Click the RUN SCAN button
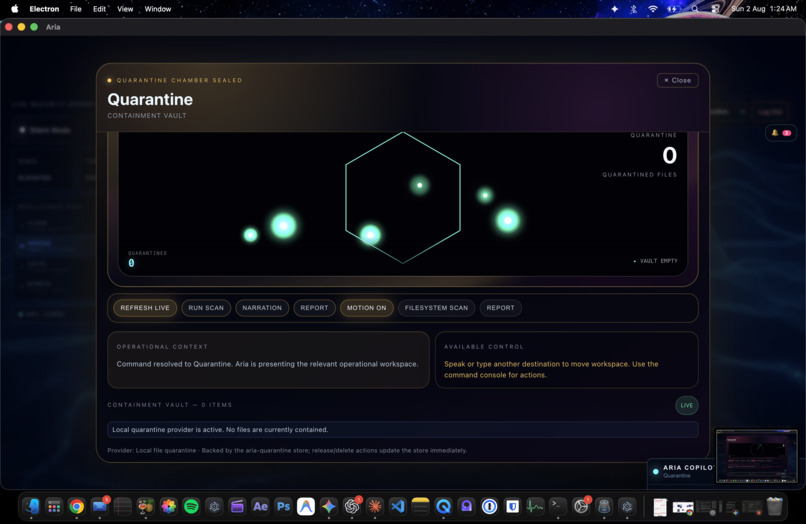This screenshot has height=524, width=806. coord(206,308)
